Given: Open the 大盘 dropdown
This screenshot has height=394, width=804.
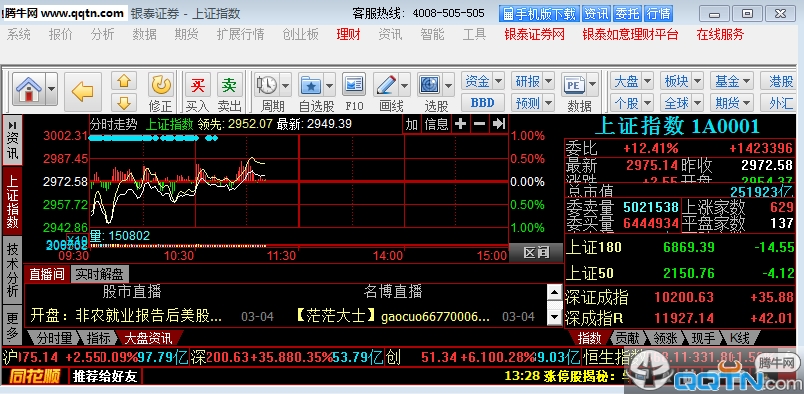Looking at the screenshot, I should [x=631, y=81].
